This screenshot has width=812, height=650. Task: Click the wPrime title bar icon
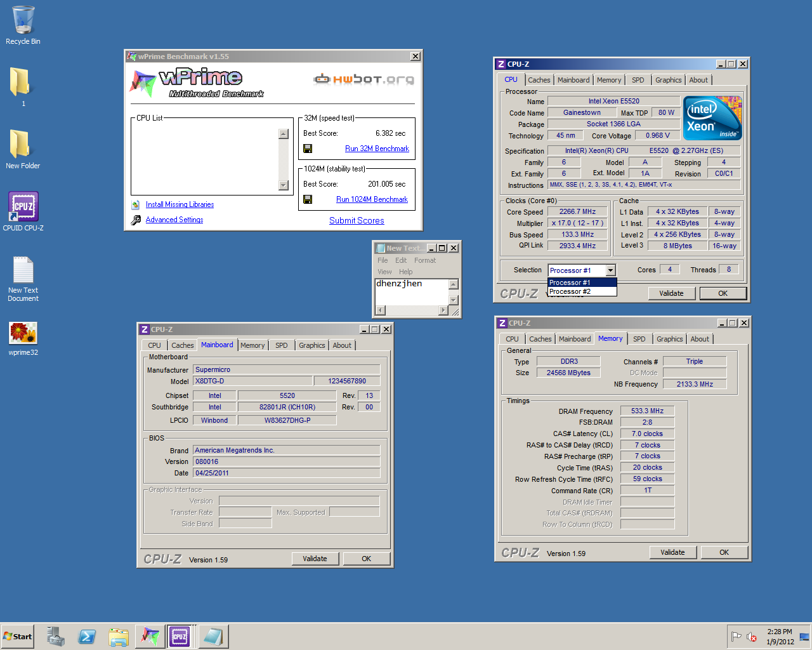pos(132,56)
